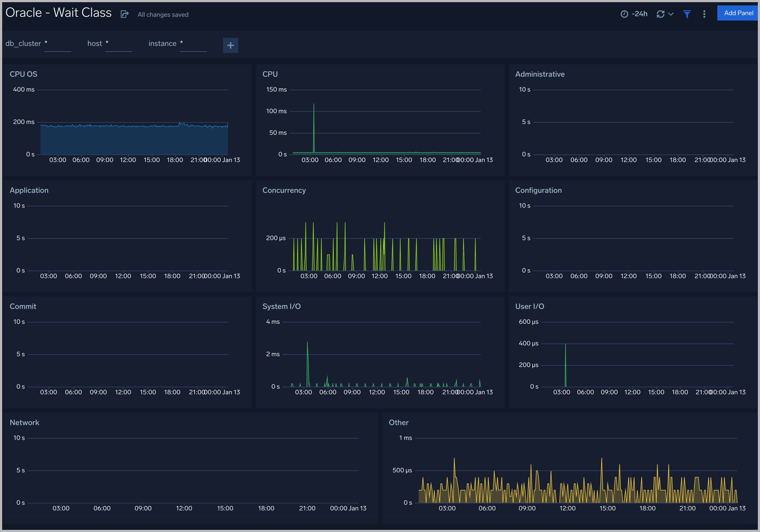Click the System I/O chart spike
760x532 pixels.
click(308, 358)
